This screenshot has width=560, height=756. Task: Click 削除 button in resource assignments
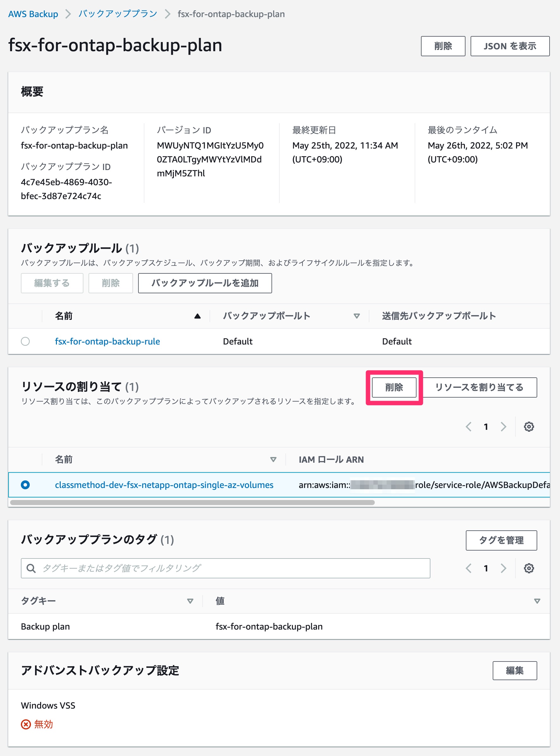[x=394, y=387]
